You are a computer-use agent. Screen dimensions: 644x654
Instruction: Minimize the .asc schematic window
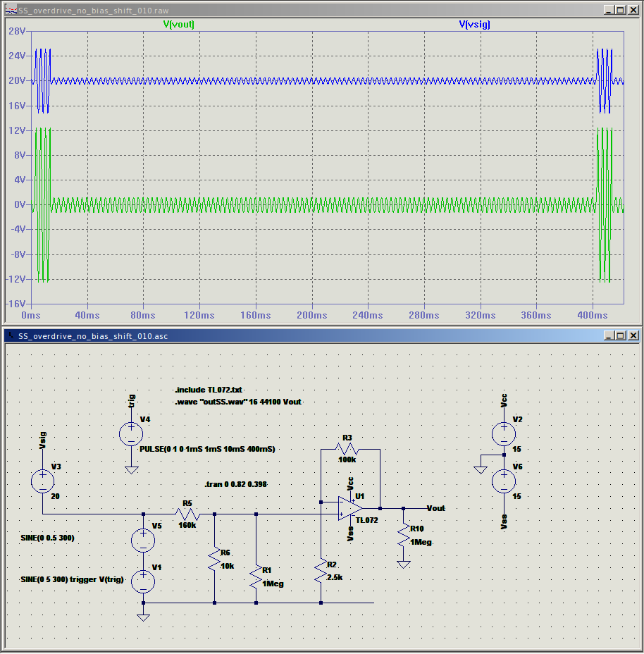[609, 335]
